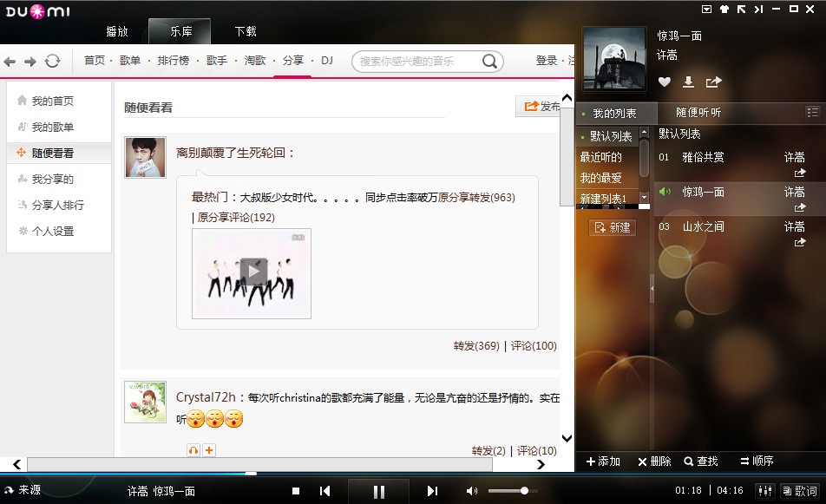This screenshot has width=826, height=504.
Task: Favorite the current song with heart icon
Action: click(x=665, y=82)
